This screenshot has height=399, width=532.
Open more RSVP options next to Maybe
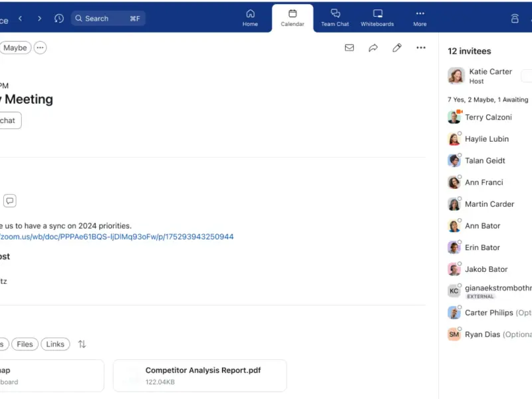[x=40, y=47]
